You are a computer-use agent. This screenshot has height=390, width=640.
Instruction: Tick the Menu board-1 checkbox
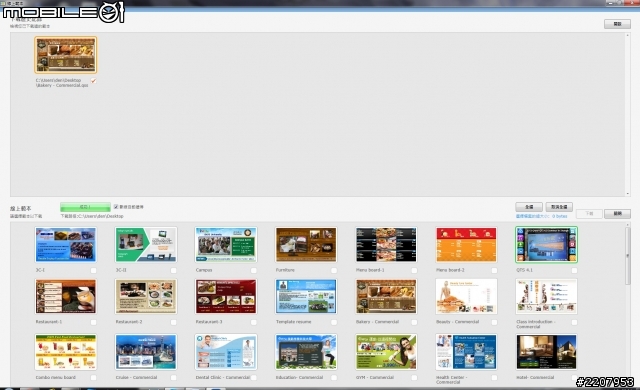[x=414, y=270]
